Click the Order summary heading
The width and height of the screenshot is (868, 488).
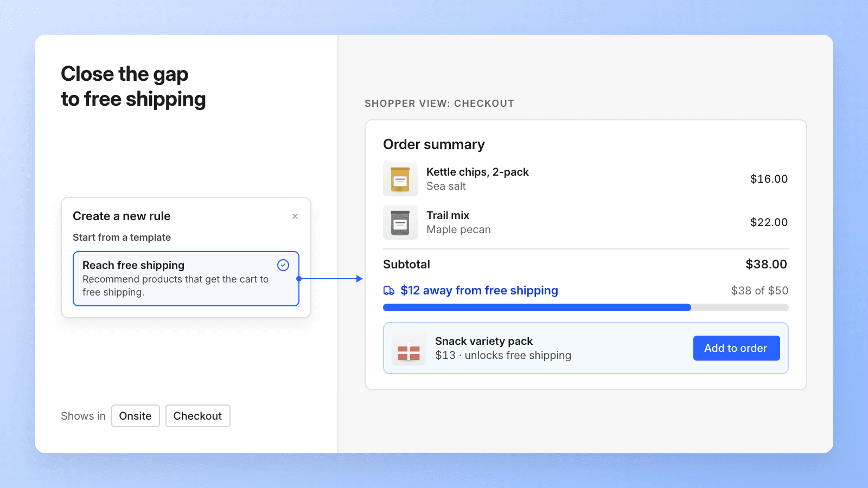click(434, 144)
